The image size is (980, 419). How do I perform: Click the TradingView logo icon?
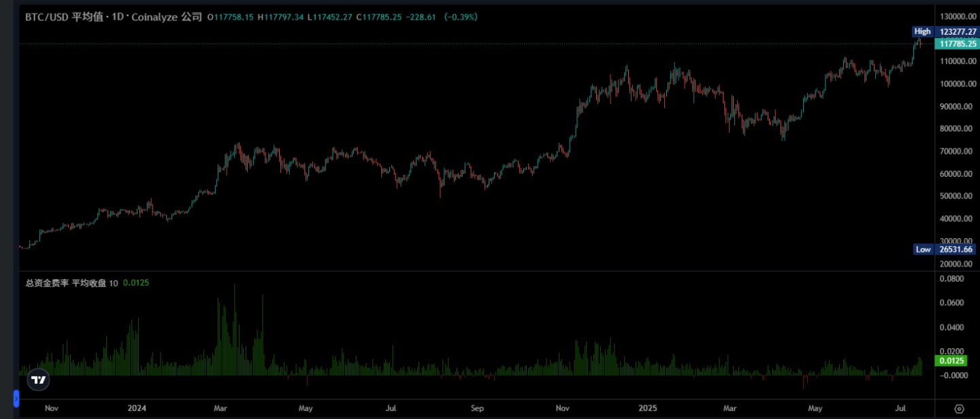(38, 380)
